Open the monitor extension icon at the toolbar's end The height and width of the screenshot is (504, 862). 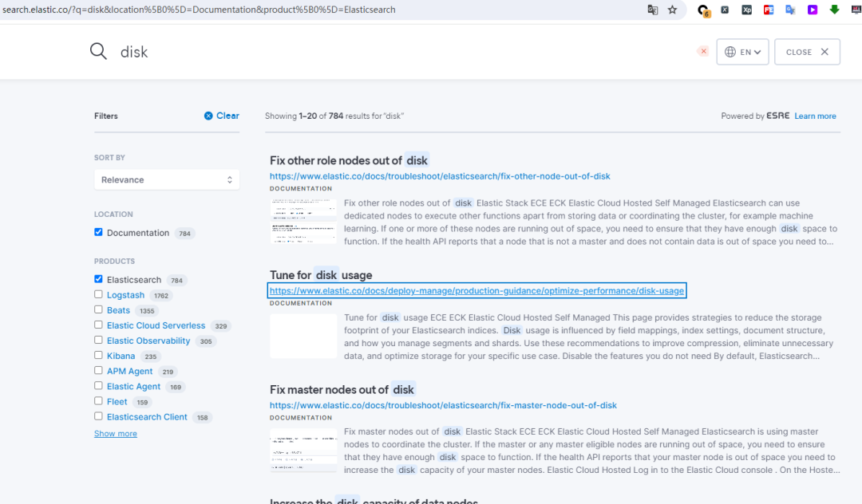(x=856, y=10)
